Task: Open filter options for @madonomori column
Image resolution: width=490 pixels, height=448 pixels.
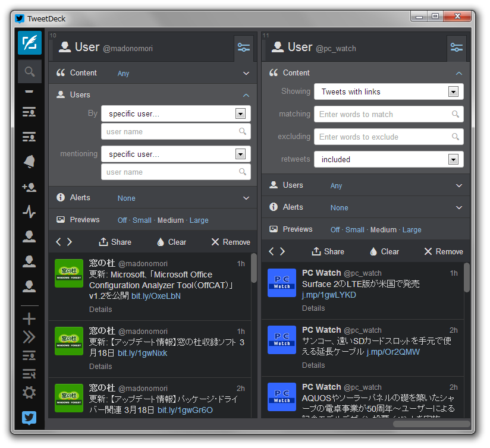Action: pos(244,48)
